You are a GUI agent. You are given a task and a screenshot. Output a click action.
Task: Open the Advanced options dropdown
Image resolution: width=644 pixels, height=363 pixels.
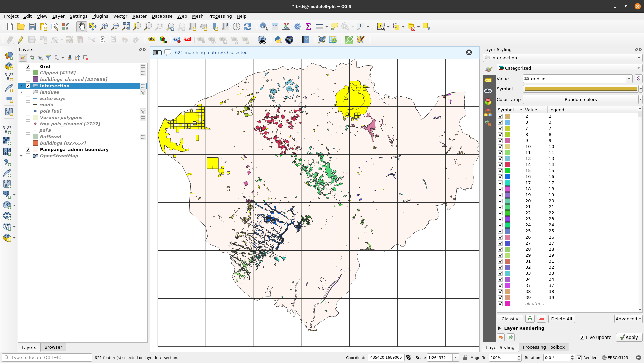[x=628, y=319]
